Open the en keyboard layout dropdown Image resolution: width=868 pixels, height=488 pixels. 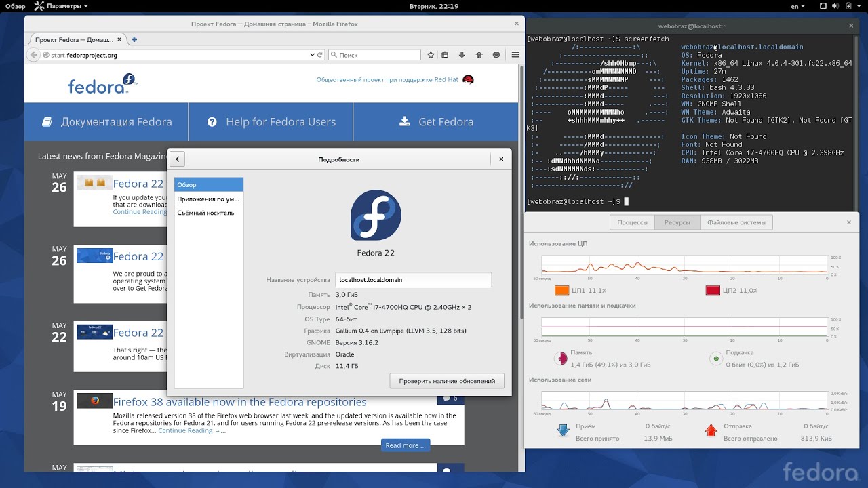(x=798, y=6)
